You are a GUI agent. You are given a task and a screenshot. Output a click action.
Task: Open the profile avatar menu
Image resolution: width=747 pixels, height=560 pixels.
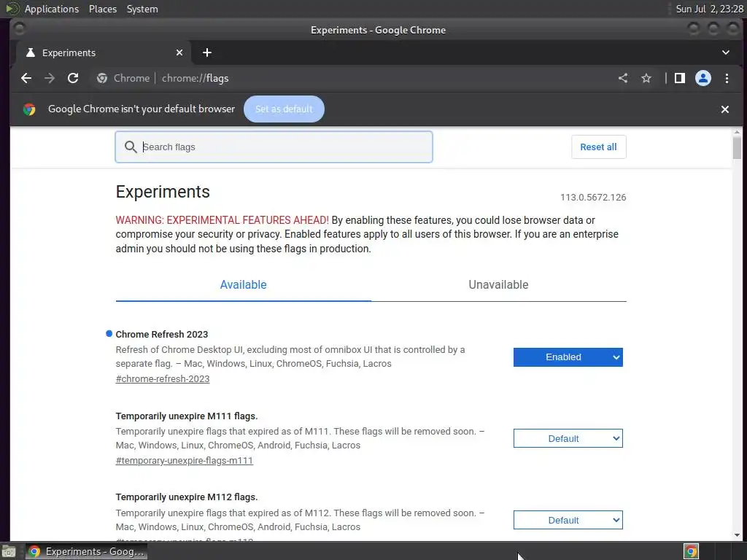coord(703,78)
